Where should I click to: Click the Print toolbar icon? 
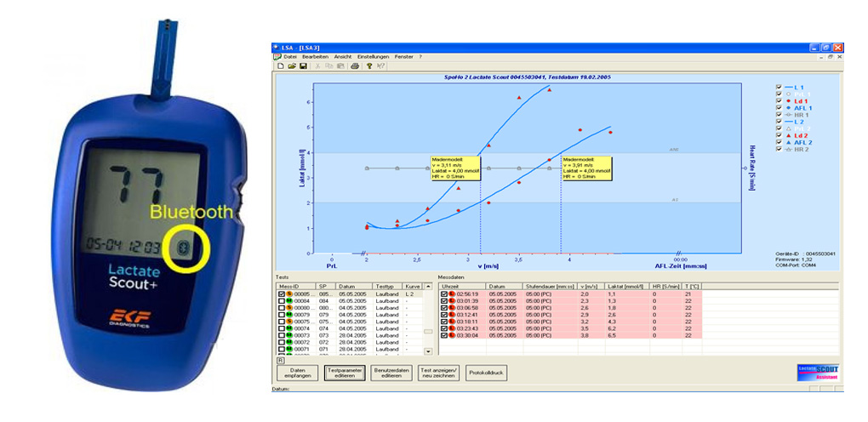[x=355, y=66]
